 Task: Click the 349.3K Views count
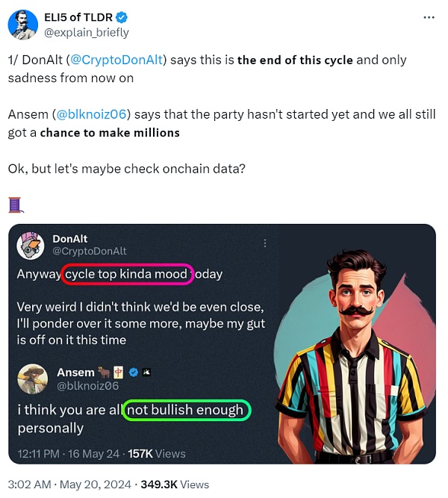(184, 485)
